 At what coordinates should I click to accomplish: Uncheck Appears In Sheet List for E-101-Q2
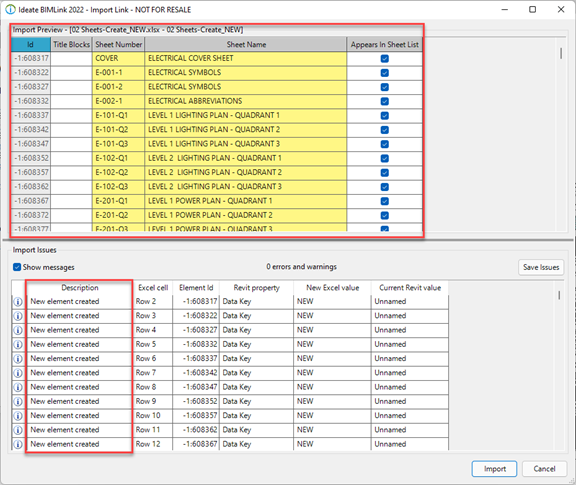(x=385, y=130)
